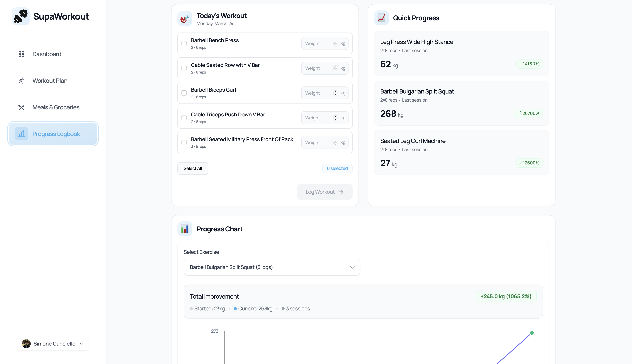Click the "27 kg" value
632x364 pixels.
(389, 163)
